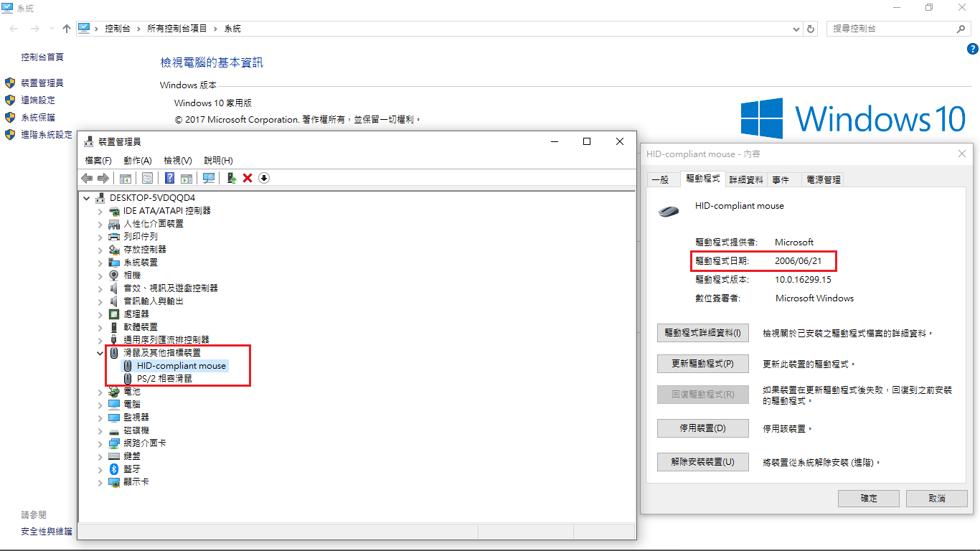Click the 所有控制台項目 breadcrumb
Image resolution: width=980 pixels, height=551 pixels.
[x=177, y=29]
